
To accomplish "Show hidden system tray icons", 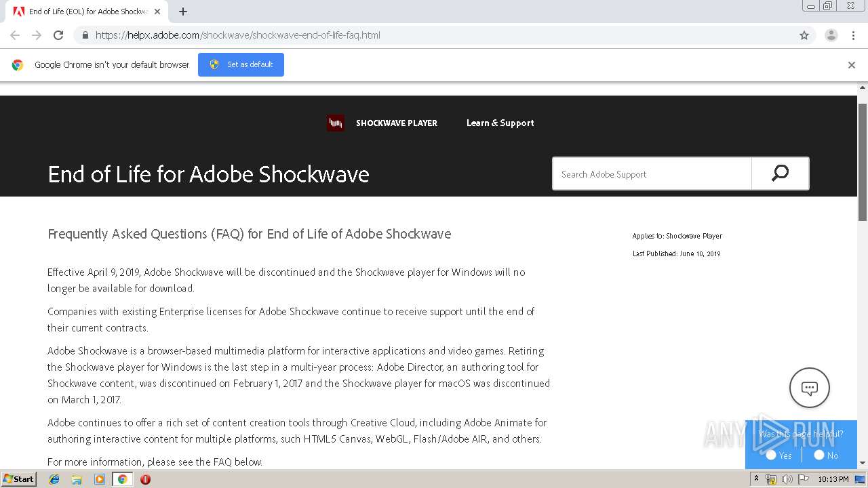I will pos(756,479).
